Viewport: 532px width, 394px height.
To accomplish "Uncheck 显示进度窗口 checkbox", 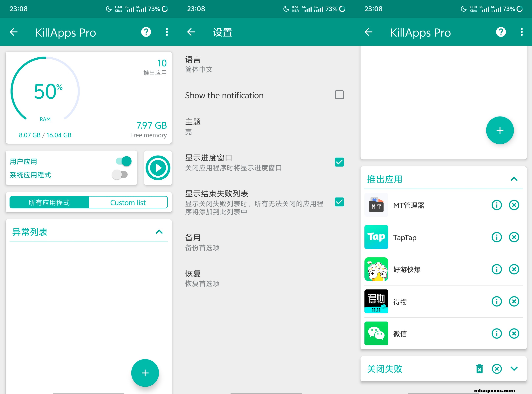I will pos(339,162).
